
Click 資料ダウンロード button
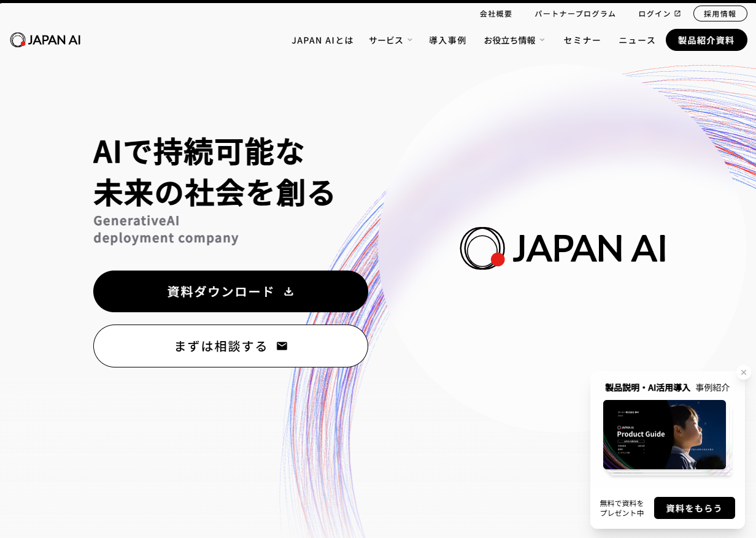[x=231, y=291]
